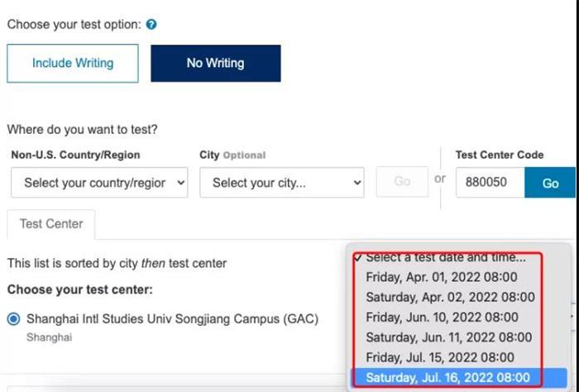Select Friday, Jun. 10, 2022 08:00 date
The height and width of the screenshot is (392, 579).
[442, 317]
